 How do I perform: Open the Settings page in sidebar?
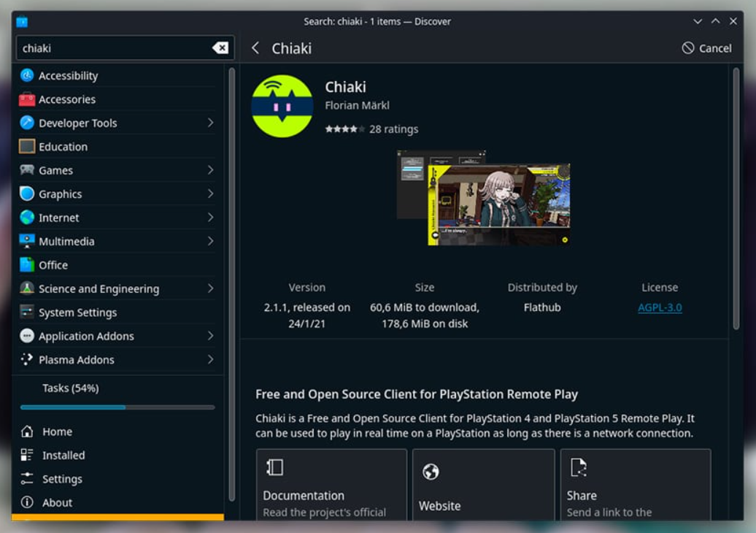61,479
